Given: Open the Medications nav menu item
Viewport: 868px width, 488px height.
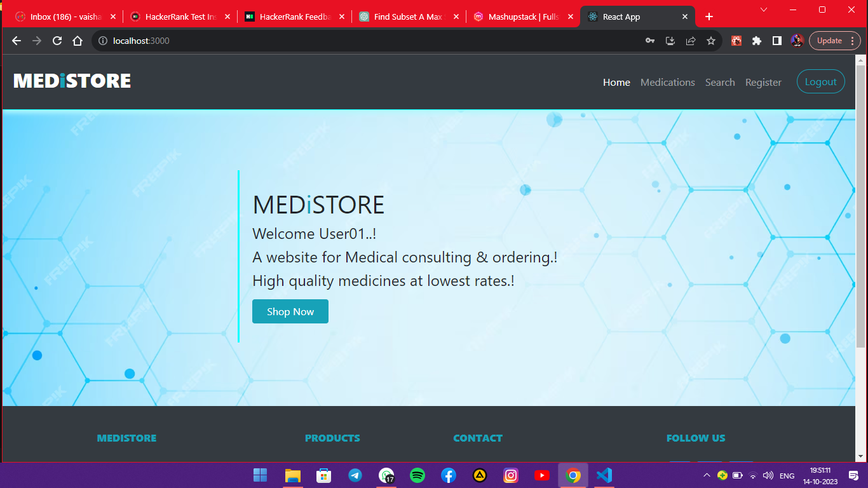Looking at the screenshot, I should click(667, 83).
